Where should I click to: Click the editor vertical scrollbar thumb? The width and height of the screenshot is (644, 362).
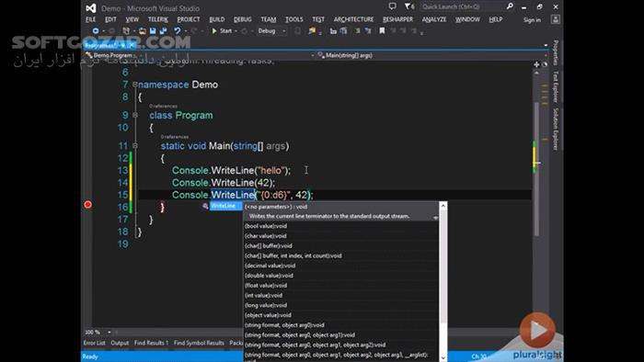point(536,168)
